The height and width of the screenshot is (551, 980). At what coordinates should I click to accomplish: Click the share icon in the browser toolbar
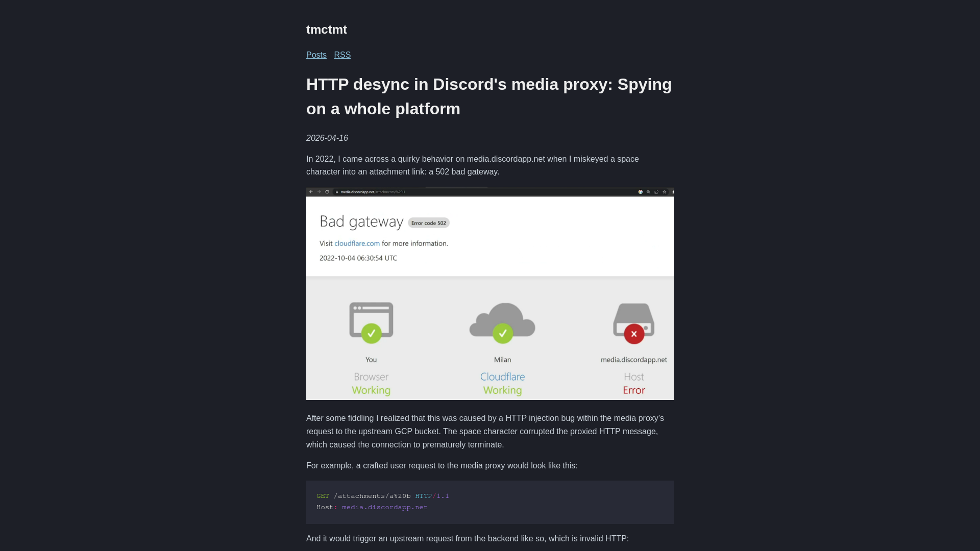pyautogui.click(x=656, y=192)
